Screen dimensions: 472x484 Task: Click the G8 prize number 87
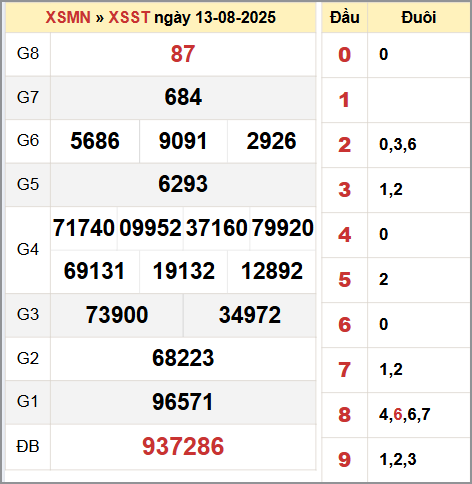183,54
